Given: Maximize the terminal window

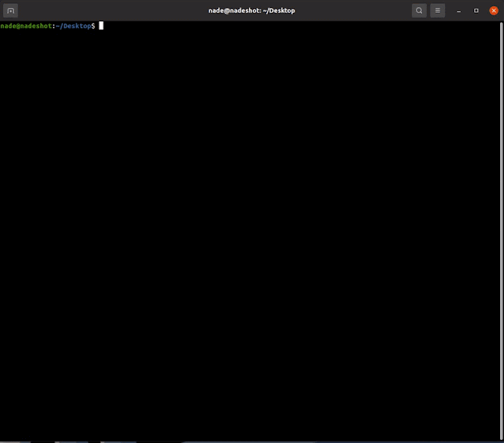Looking at the screenshot, I should (476, 10).
